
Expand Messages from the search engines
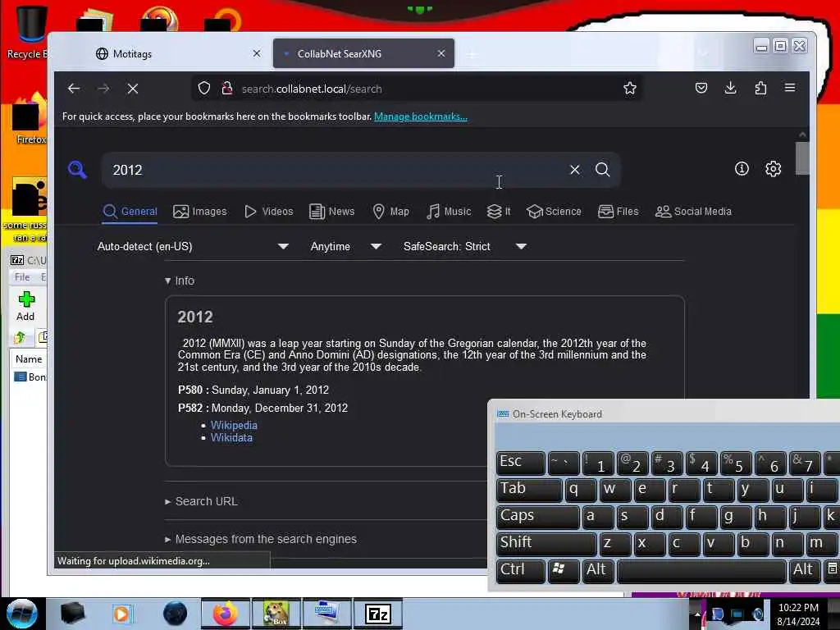[x=260, y=539]
